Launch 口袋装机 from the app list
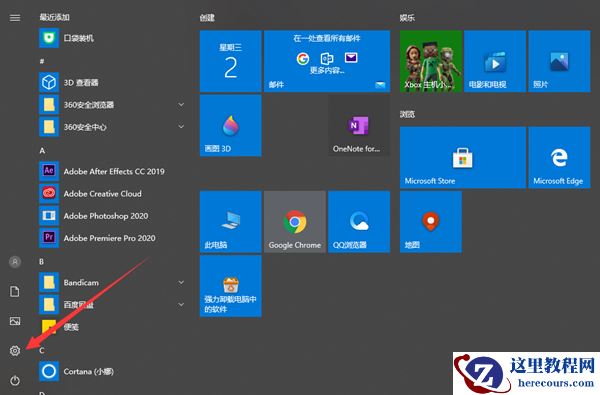This screenshot has height=395, width=600. 111,38
